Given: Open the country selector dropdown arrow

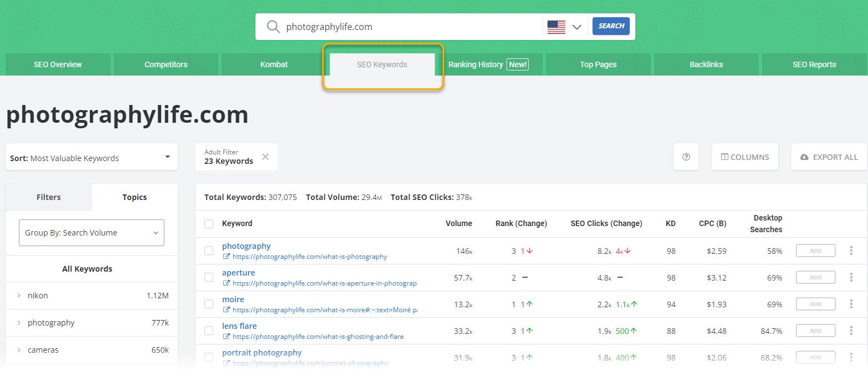Looking at the screenshot, I should pos(577,27).
